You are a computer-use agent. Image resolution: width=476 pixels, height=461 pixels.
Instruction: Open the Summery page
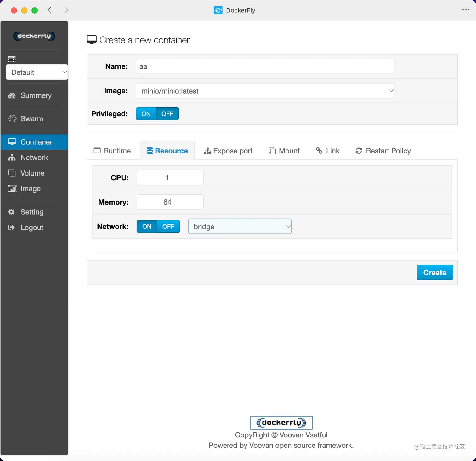click(x=36, y=95)
